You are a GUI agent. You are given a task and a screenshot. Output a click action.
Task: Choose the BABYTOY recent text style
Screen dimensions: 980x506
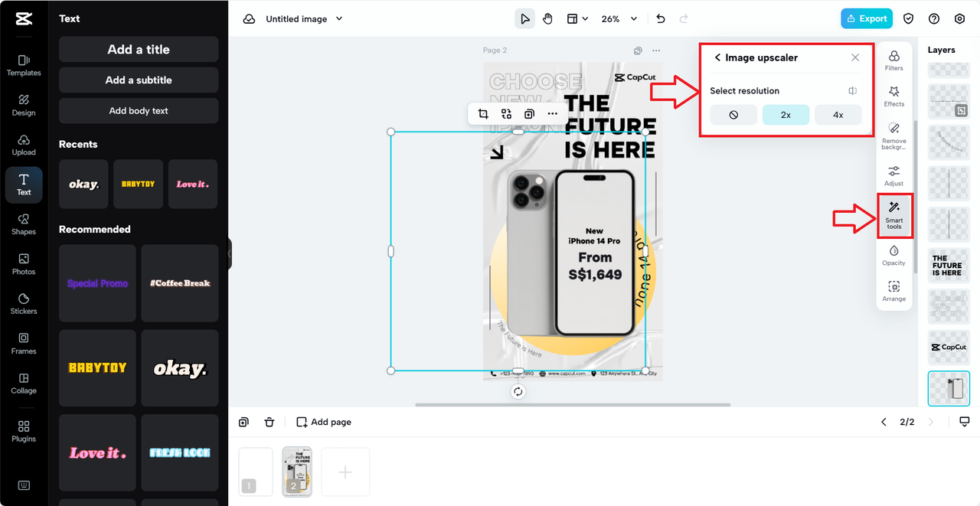138,184
